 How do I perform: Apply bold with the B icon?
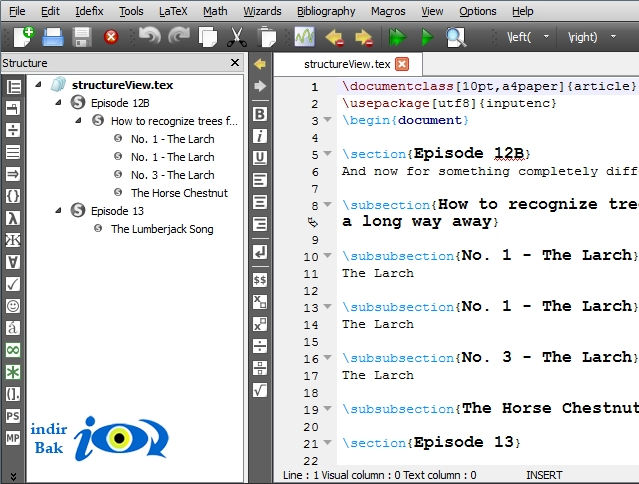tap(260, 114)
